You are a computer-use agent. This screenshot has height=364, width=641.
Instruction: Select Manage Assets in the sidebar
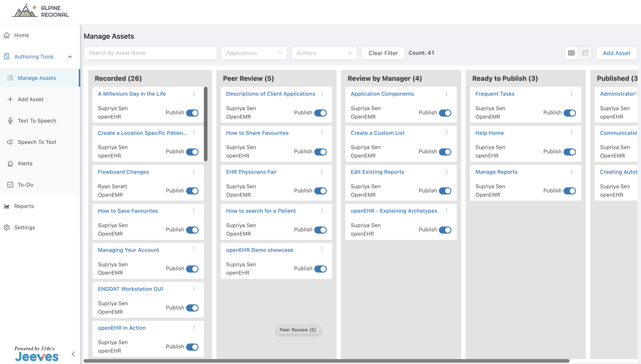37,78
